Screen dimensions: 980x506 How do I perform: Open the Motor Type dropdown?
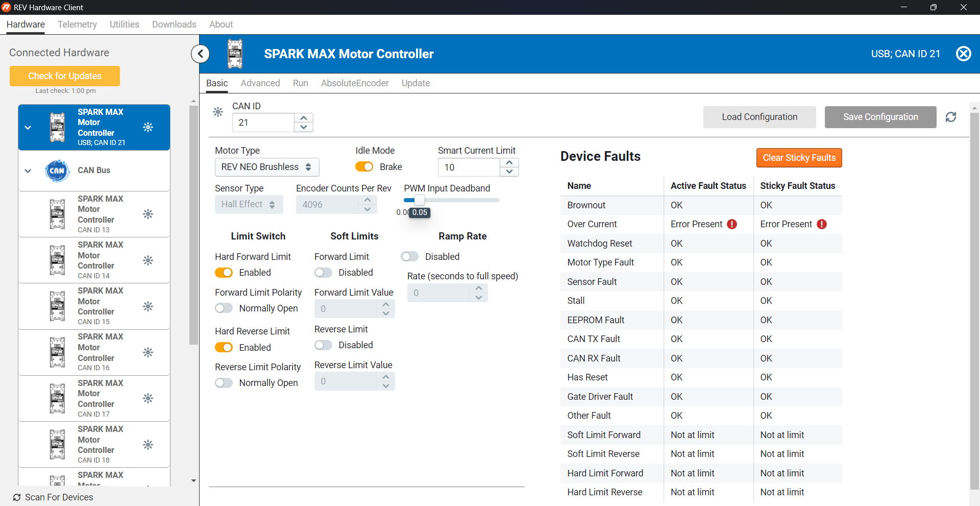(x=267, y=167)
